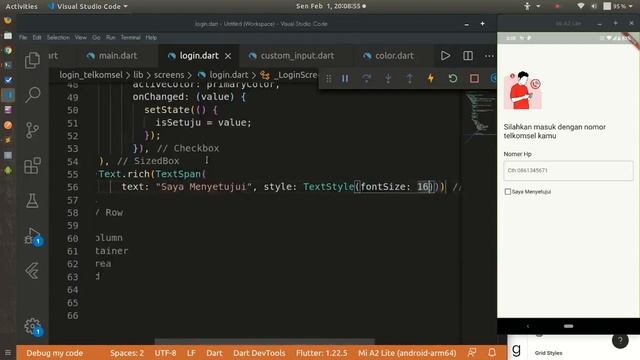The image size is (640, 360).
Task: Open the Activities overview
Action: point(21,6)
